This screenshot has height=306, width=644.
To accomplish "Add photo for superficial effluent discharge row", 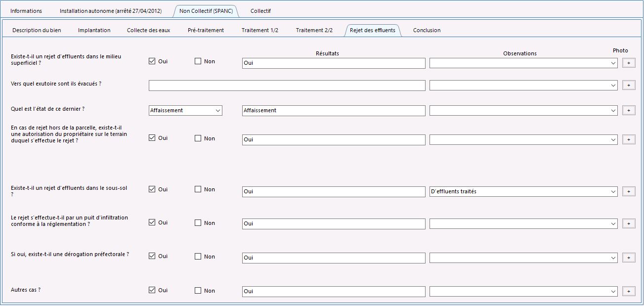I will tap(628, 63).
